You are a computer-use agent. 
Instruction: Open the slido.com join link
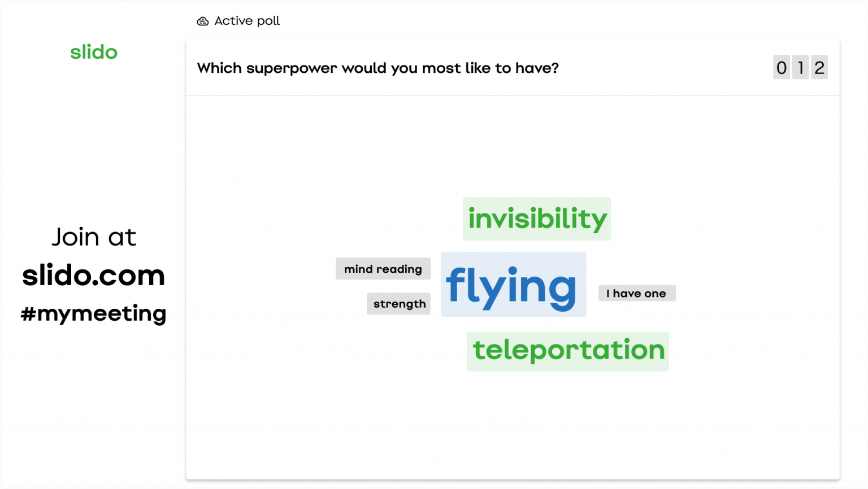(x=94, y=276)
